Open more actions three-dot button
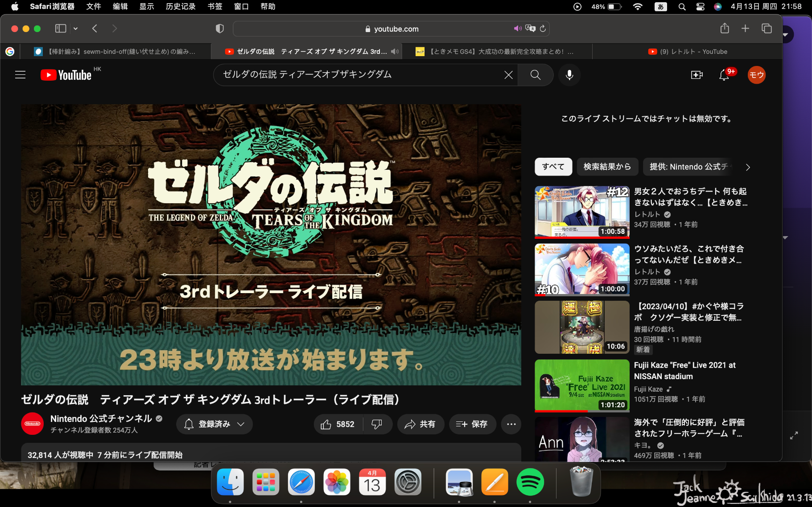Image resolution: width=812 pixels, height=507 pixels. click(x=511, y=424)
